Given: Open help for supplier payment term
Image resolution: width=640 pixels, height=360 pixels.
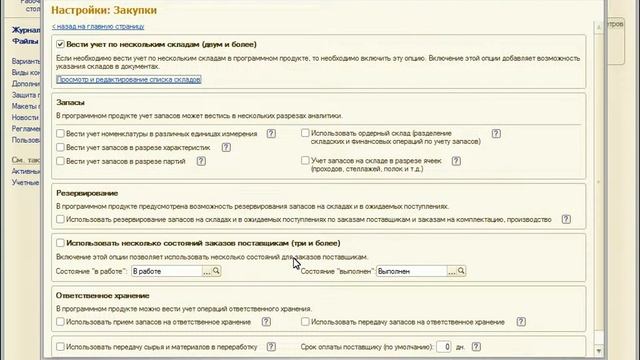Looking at the screenshot, I should click(x=476, y=347).
